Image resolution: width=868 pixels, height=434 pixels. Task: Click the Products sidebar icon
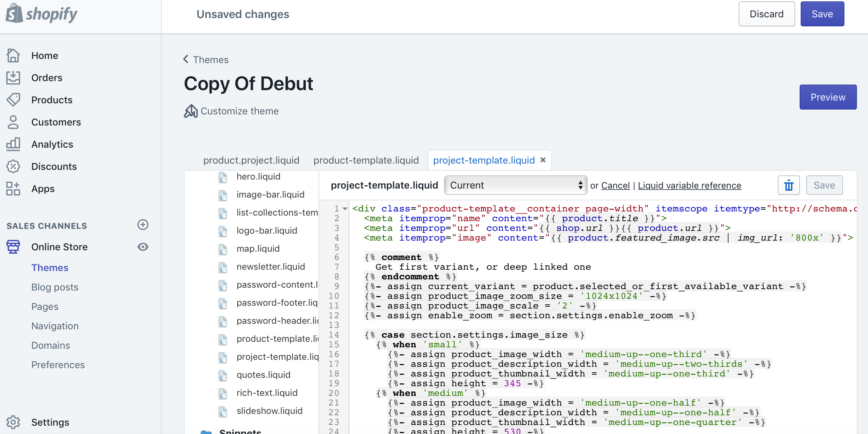13,99
